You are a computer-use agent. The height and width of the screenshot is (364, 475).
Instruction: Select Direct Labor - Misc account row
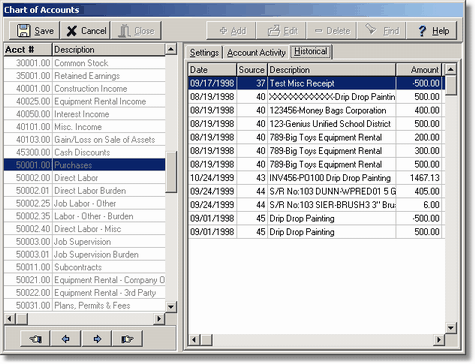click(x=85, y=229)
